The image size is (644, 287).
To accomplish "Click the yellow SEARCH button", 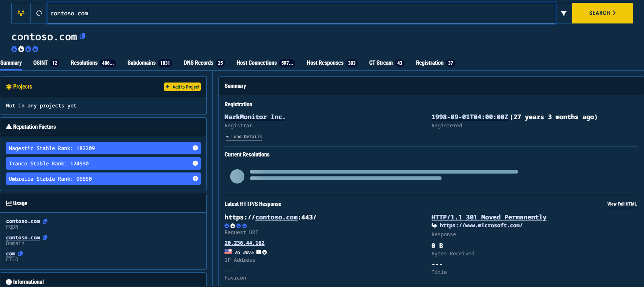I will click(x=602, y=13).
